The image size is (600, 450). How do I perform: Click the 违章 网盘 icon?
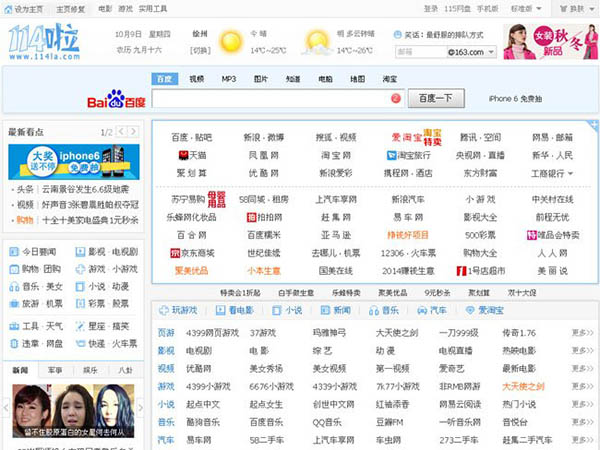(x=14, y=344)
